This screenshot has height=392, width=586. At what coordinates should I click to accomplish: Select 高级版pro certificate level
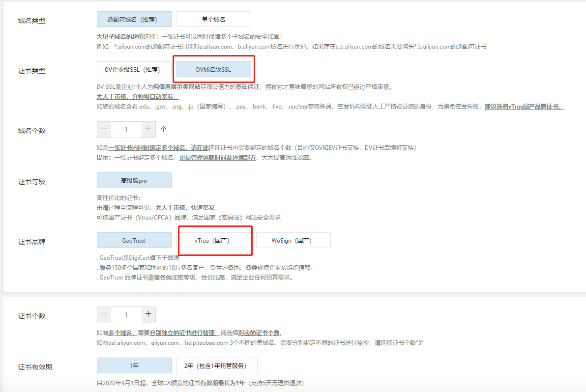pyautogui.click(x=134, y=180)
